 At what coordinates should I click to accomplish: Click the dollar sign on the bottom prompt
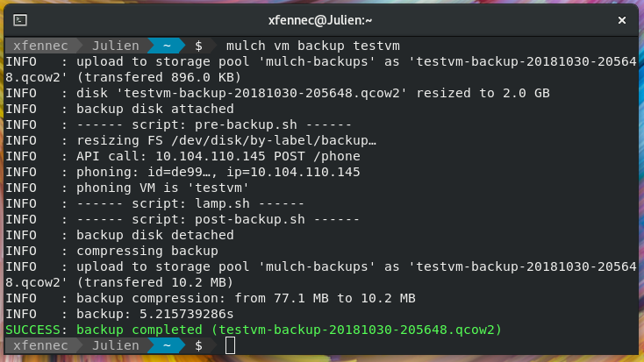[199, 345]
